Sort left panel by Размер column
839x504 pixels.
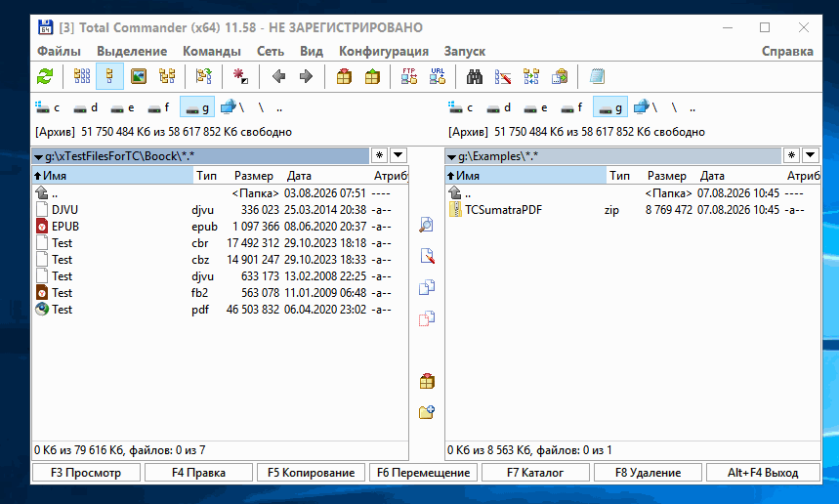tap(254, 176)
